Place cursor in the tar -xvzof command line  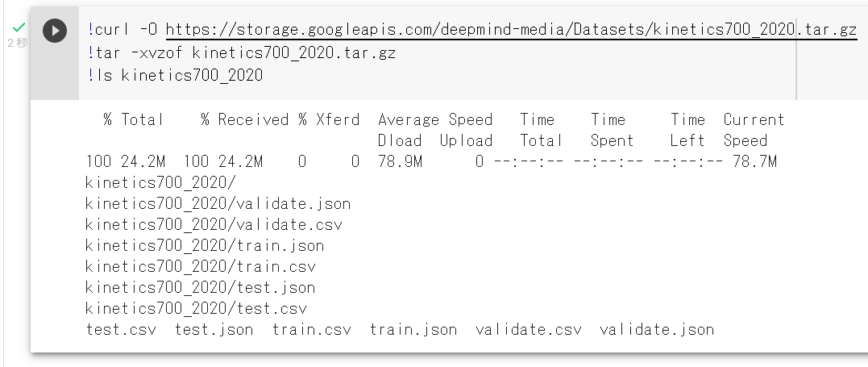[x=242, y=52]
